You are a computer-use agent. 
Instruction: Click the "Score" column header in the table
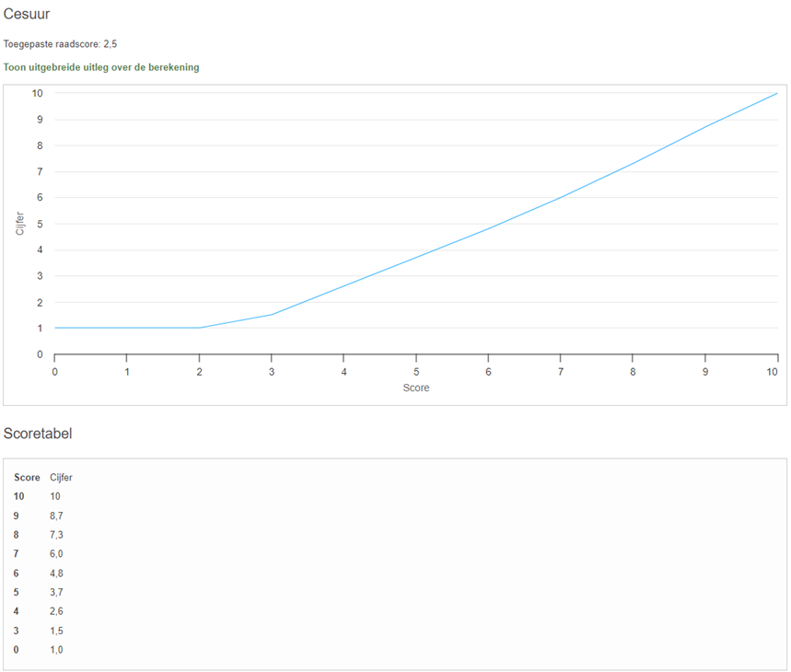pos(27,477)
